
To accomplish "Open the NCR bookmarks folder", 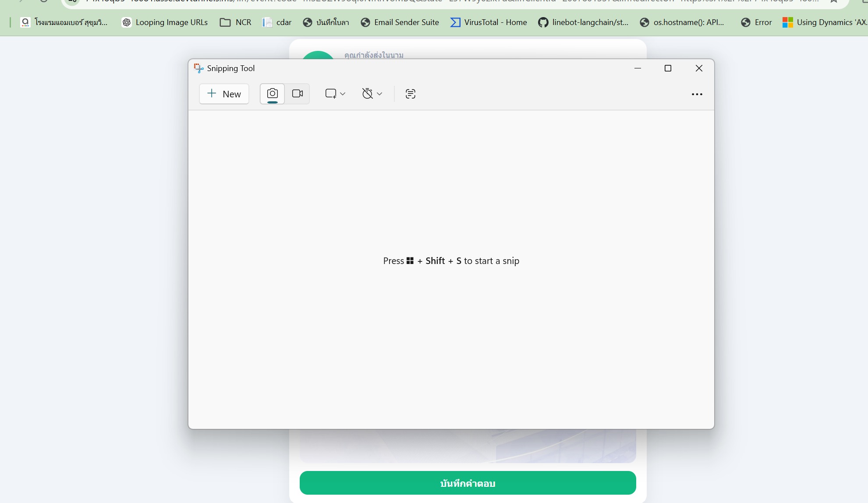I will (236, 22).
